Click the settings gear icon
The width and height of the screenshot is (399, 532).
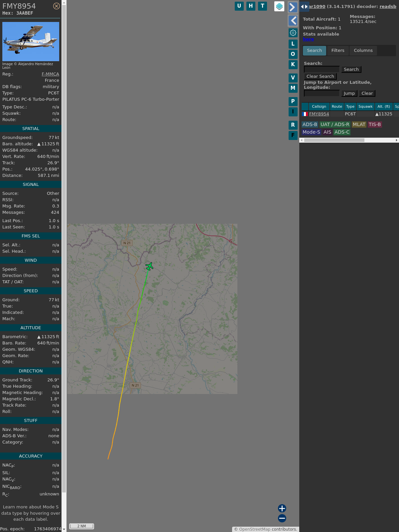click(293, 33)
